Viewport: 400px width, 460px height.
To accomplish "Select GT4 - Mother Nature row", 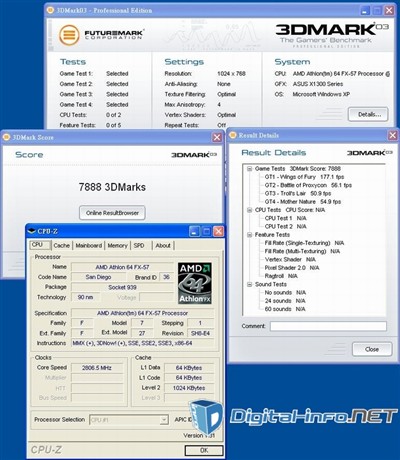I will pos(303,202).
